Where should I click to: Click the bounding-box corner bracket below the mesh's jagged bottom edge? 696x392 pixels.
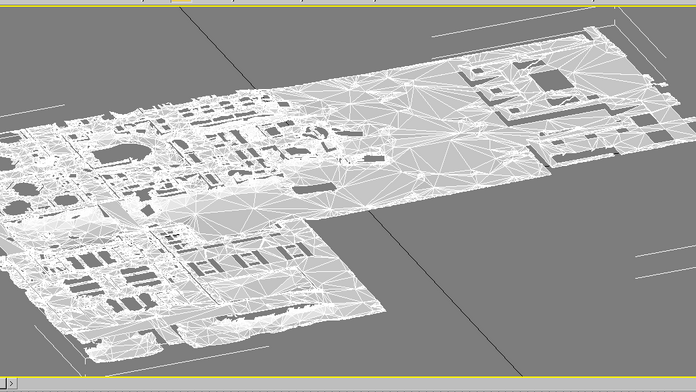point(84,360)
